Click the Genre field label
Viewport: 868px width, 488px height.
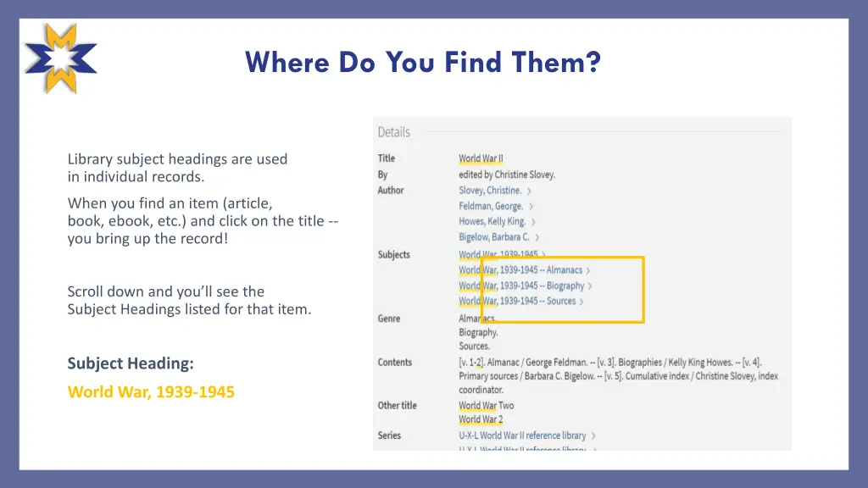pyautogui.click(x=388, y=319)
